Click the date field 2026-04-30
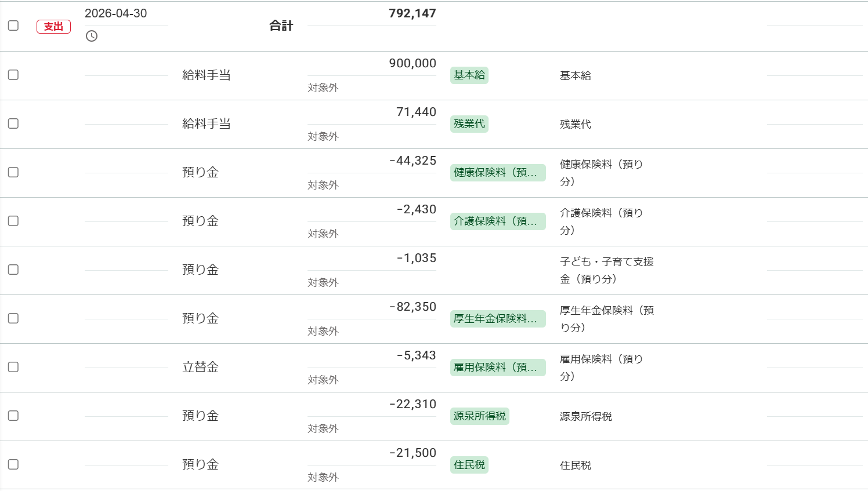The height and width of the screenshot is (491, 868). [115, 13]
